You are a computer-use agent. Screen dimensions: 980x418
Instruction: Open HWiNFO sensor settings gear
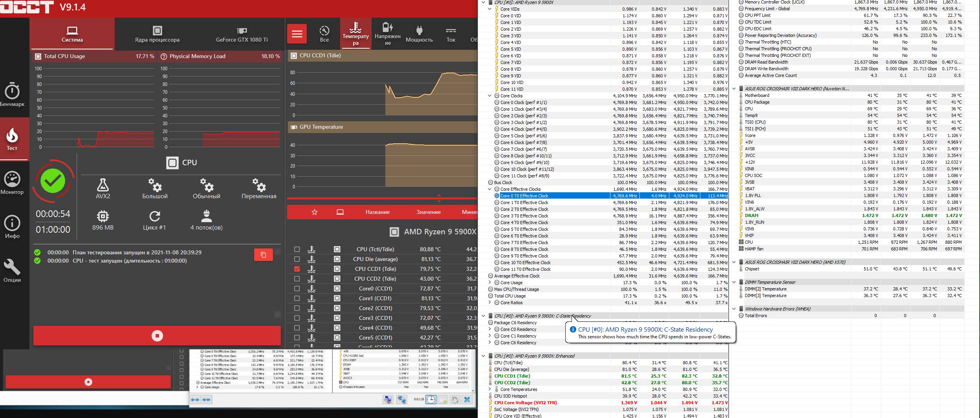point(455,400)
